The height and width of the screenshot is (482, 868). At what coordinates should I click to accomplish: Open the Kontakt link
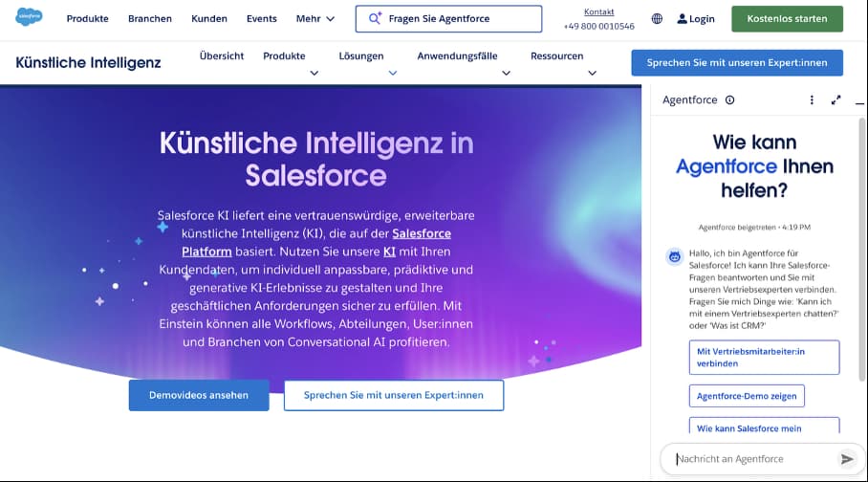[x=599, y=11]
